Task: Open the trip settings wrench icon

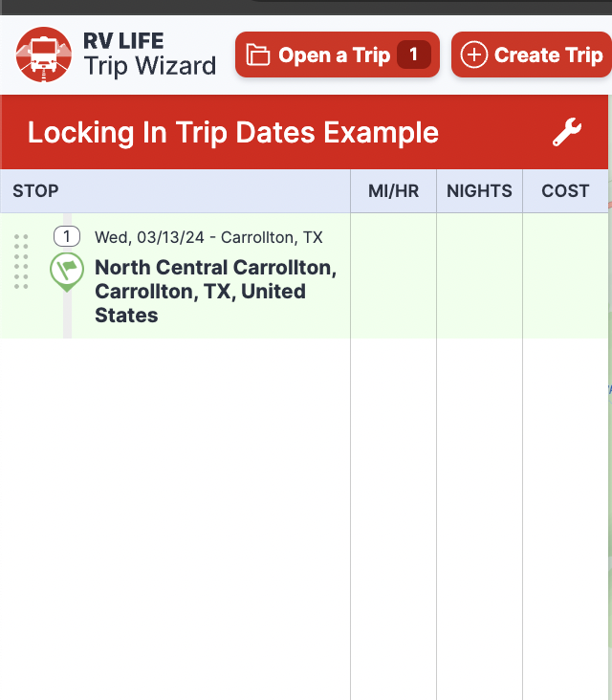Action: [x=567, y=132]
